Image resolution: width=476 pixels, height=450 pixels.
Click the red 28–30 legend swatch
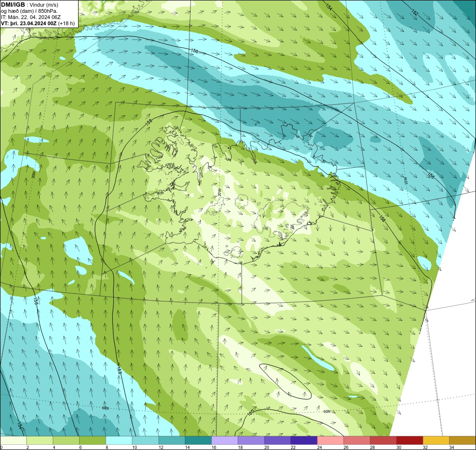[x=383, y=440]
